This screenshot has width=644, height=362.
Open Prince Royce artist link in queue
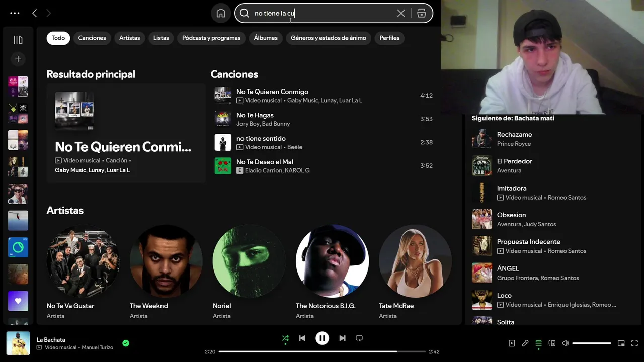tap(514, 144)
